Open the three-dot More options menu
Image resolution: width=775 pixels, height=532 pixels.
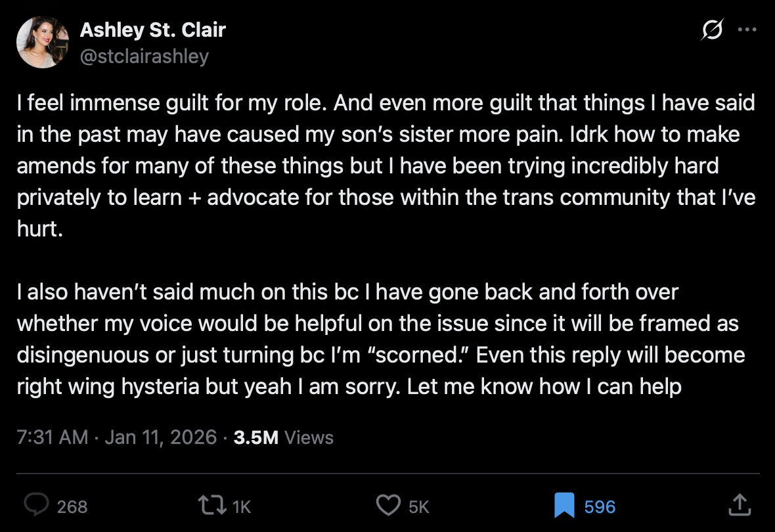747,30
